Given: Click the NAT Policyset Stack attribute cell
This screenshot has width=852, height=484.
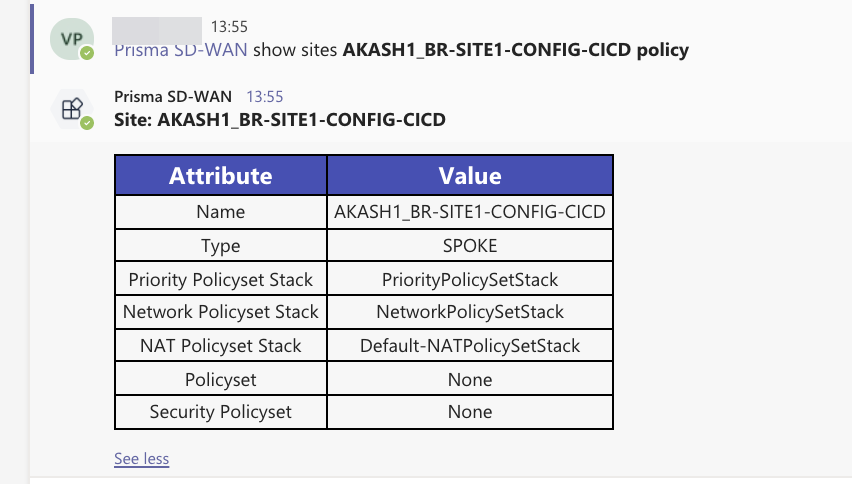Looking at the screenshot, I should pos(221,346).
